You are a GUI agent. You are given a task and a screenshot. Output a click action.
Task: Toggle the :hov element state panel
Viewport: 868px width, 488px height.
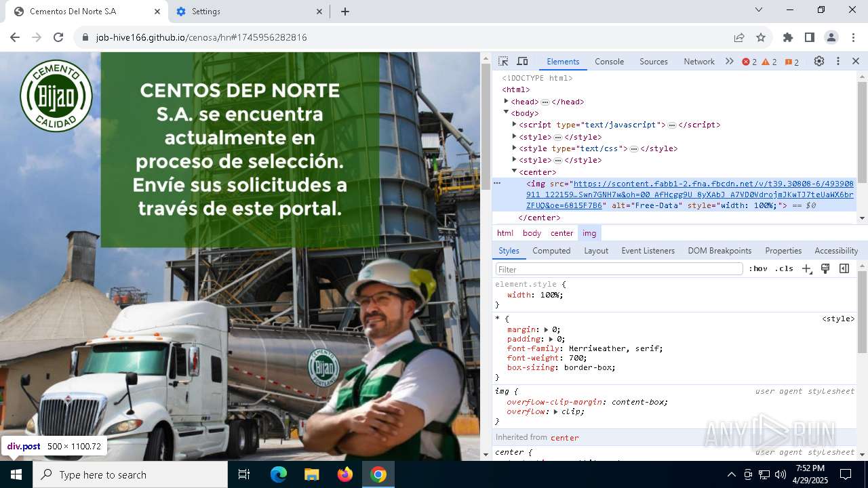(758, 269)
